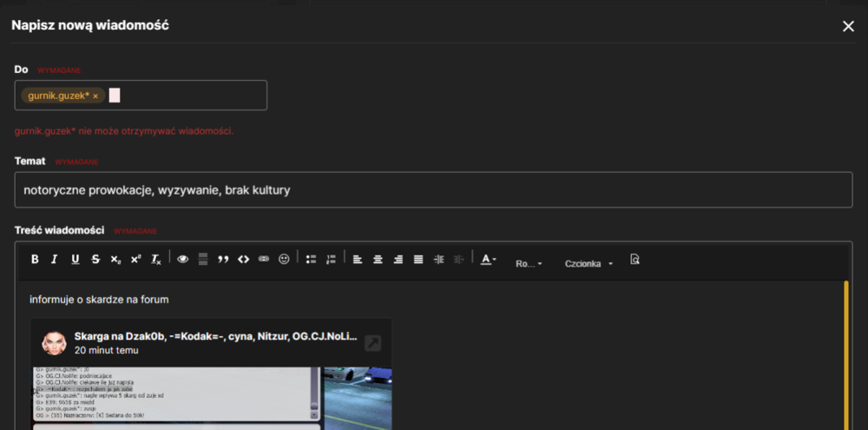Screen dimensions: 868x430
Task: Preview the message with the magnifier page icon
Action: point(635,260)
